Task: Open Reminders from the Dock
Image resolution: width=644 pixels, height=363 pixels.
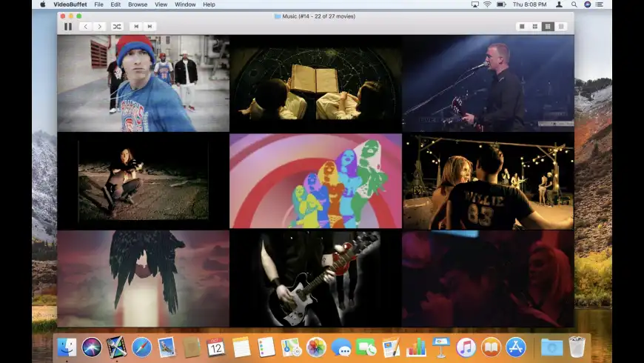Action: point(266,347)
